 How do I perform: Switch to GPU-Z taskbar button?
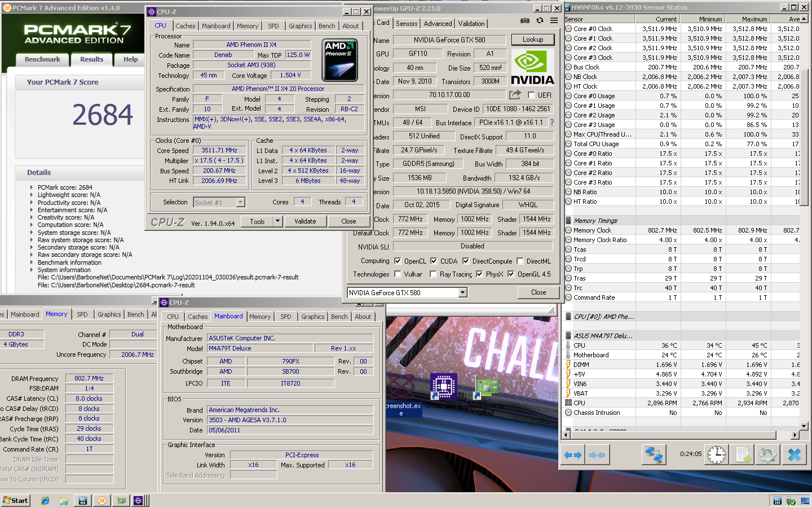coord(121,501)
